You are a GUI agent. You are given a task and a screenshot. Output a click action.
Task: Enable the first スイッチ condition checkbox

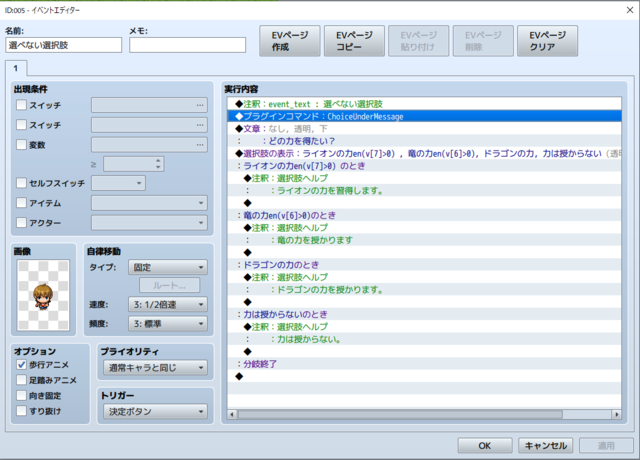click(x=21, y=105)
